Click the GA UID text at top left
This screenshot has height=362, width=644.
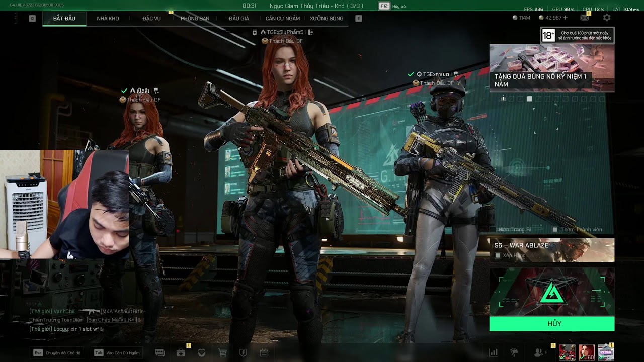37,5
